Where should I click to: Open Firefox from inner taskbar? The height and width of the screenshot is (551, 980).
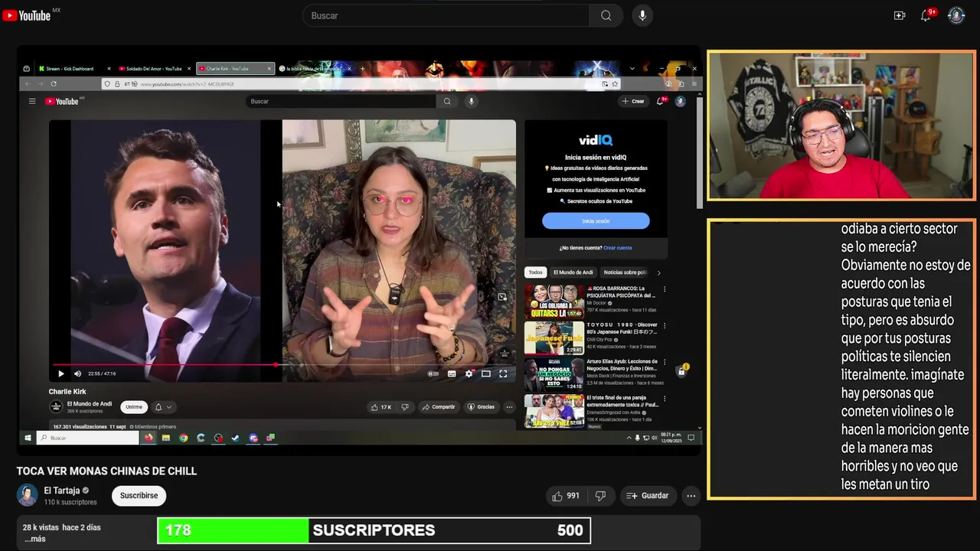tap(149, 438)
